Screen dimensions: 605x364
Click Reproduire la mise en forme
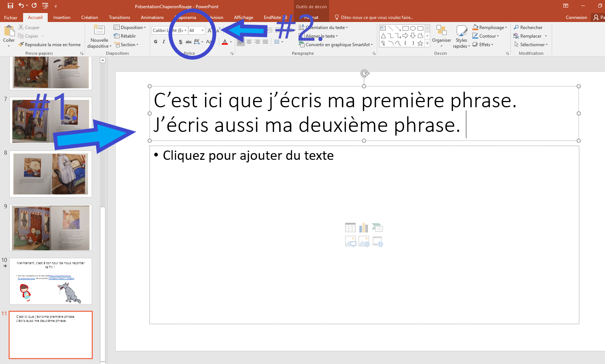click(49, 45)
